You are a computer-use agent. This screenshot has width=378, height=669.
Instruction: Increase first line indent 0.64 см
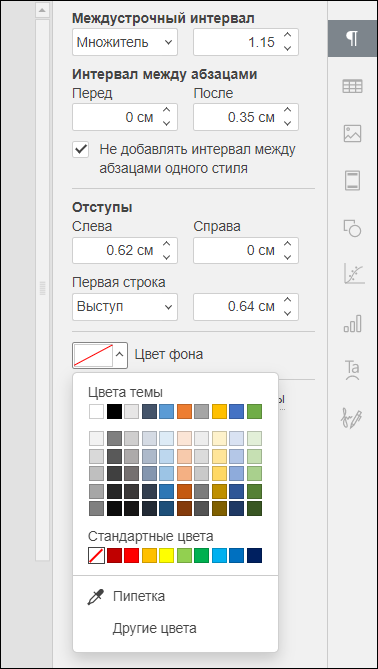[288, 300]
